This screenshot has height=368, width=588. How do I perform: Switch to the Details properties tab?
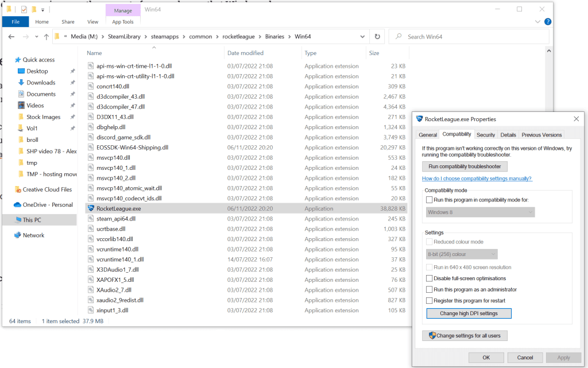[508, 134]
